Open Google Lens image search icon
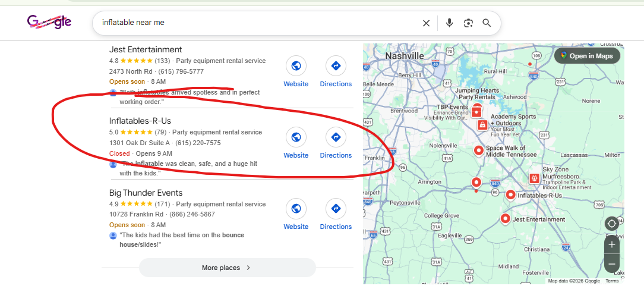 click(468, 23)
